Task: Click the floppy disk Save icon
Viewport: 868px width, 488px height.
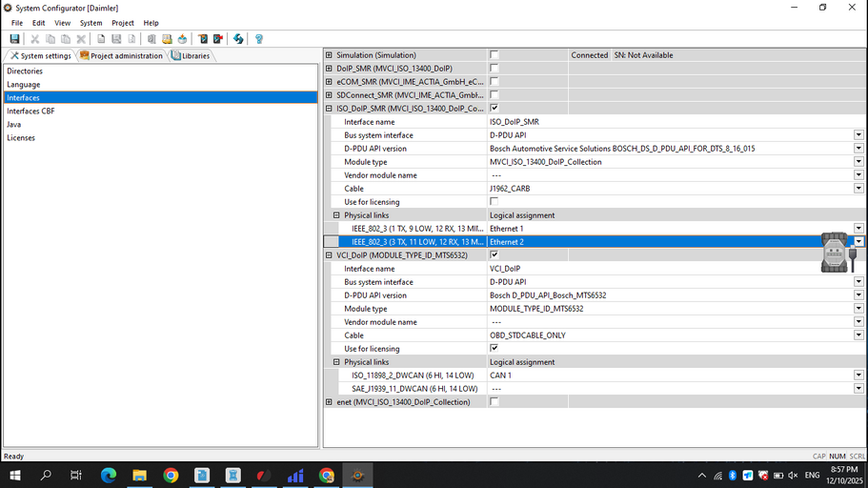Action: tap(15, 39)
